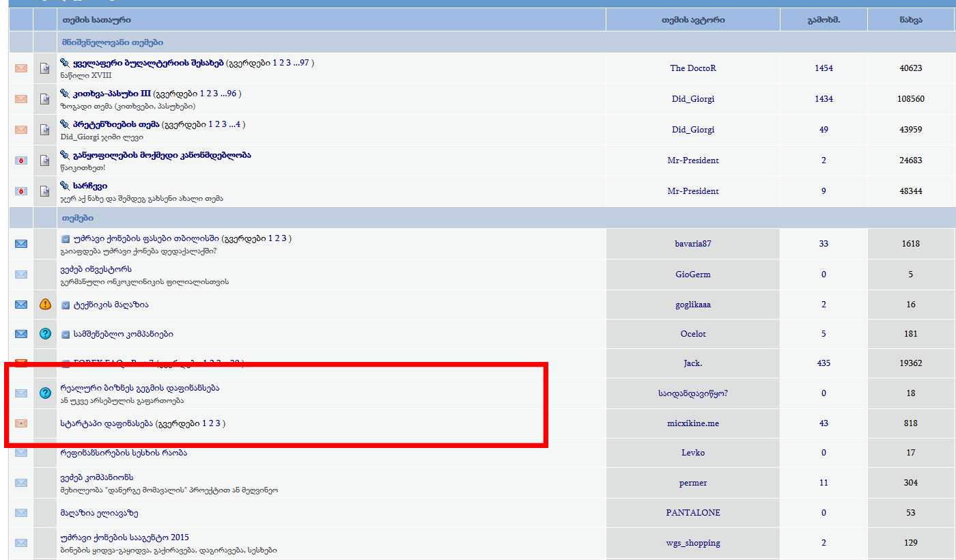Click the envelope icon beside მაღაზია ელიავაზე
Image resolution: width=956 pixels, height=560 pixels.
pyautogui.click(x=21, y=513)
